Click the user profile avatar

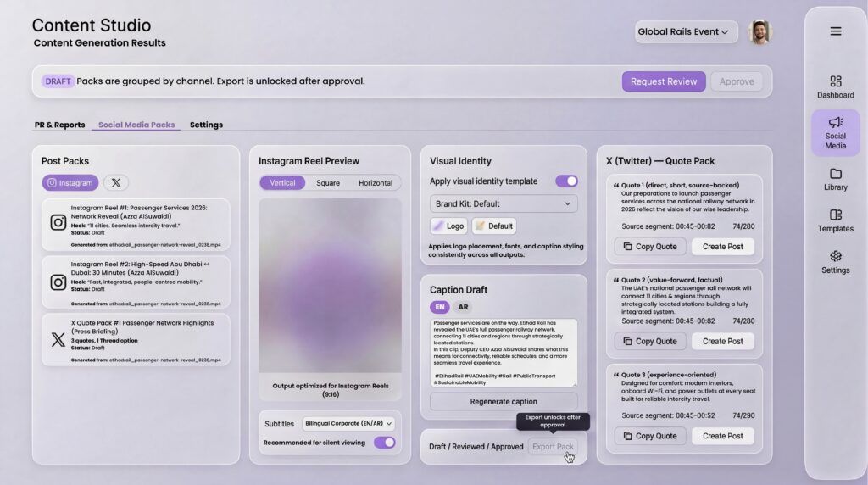(x=760, y=32)
